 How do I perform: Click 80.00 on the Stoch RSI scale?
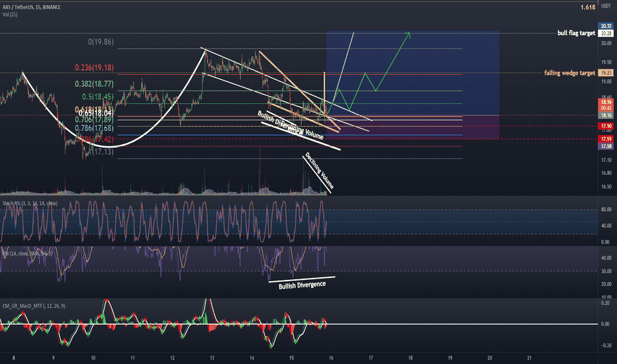[606, 210]
